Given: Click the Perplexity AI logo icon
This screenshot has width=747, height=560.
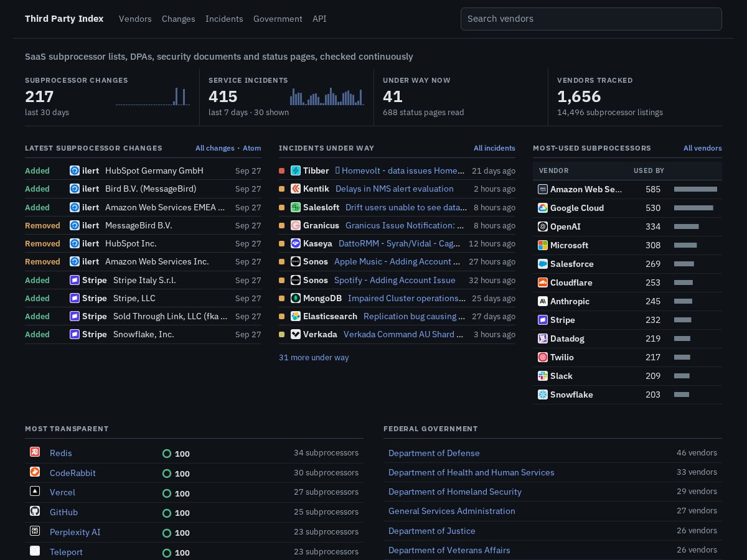Looking at the screenshot, I should [x=35, y=531].
